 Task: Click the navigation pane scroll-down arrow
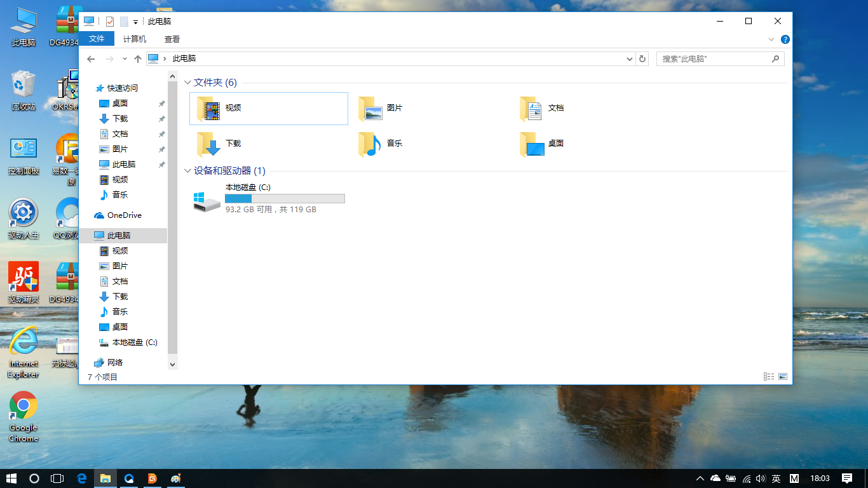click(172, 365)
